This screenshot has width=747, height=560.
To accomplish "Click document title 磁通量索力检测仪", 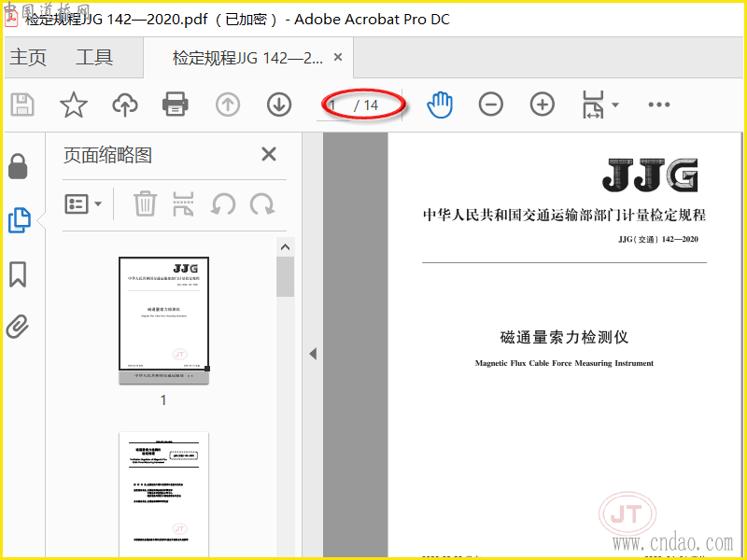I will tap(564, 337).
